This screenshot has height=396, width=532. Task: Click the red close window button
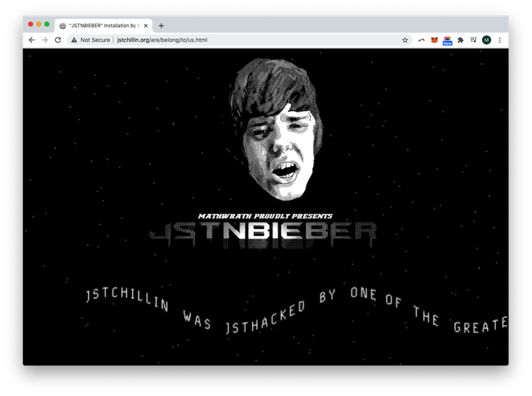(31, 24)
